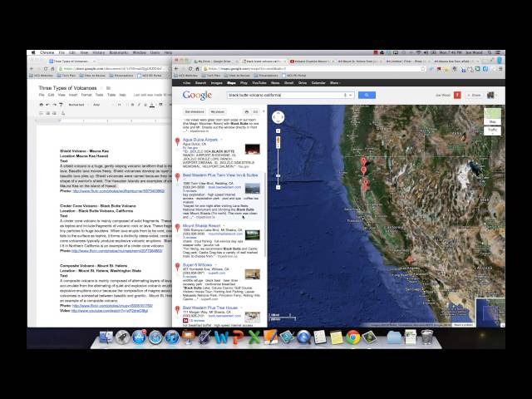Image resolution: width=532 pixels, height=399 pixels.
Task: Click the map pan control circle
Action: 278,117
